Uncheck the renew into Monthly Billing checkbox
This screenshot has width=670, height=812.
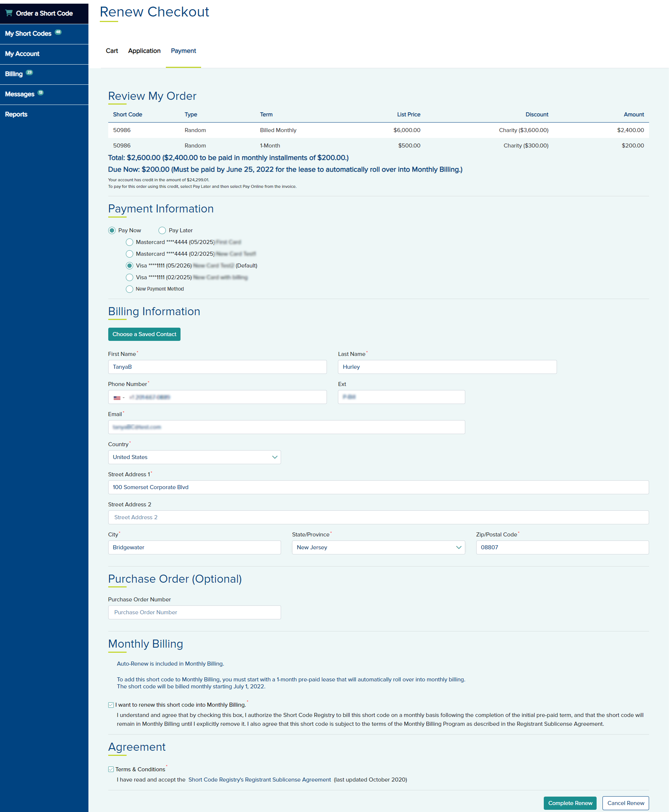pos(111,705)
